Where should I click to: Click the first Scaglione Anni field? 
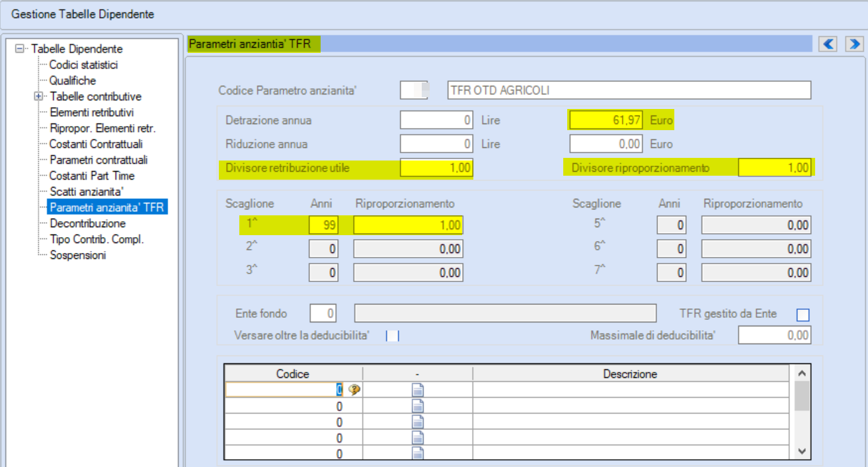324,225
